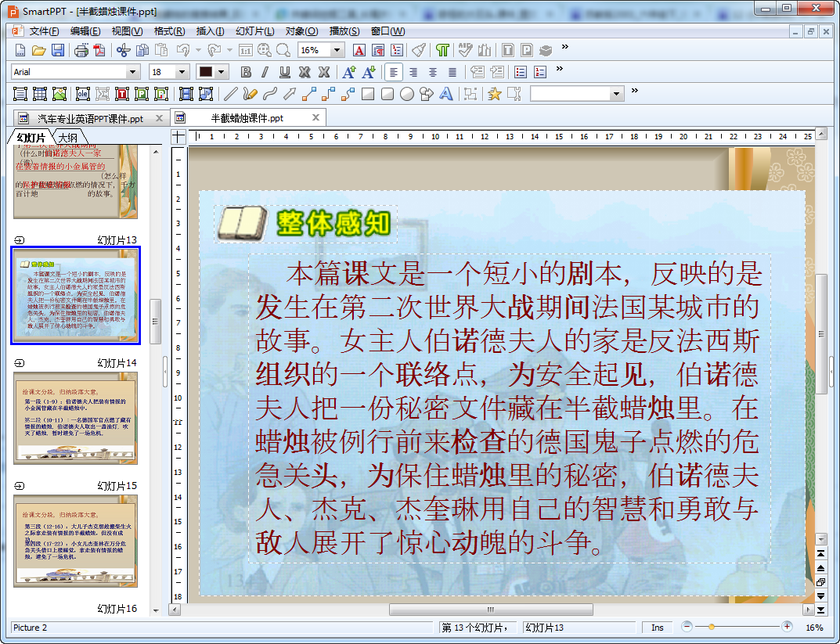Screen dimensions: 840x644
Task: Open the Autoshapes tool
Action: click(427, 94)
